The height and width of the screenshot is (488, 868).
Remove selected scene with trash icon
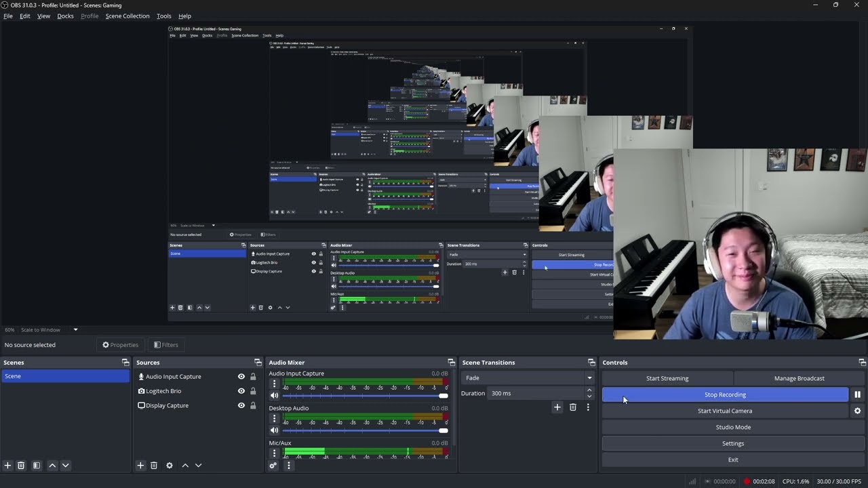tap(21, 466)
